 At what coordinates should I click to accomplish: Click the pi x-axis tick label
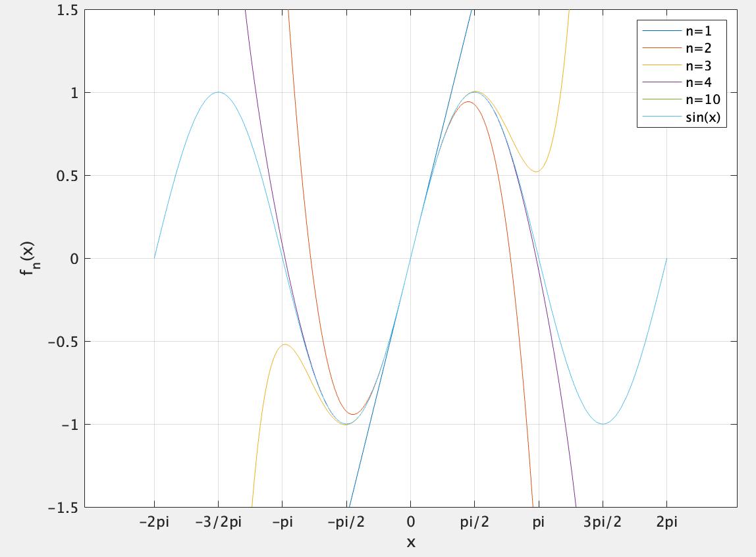(539, 522)
